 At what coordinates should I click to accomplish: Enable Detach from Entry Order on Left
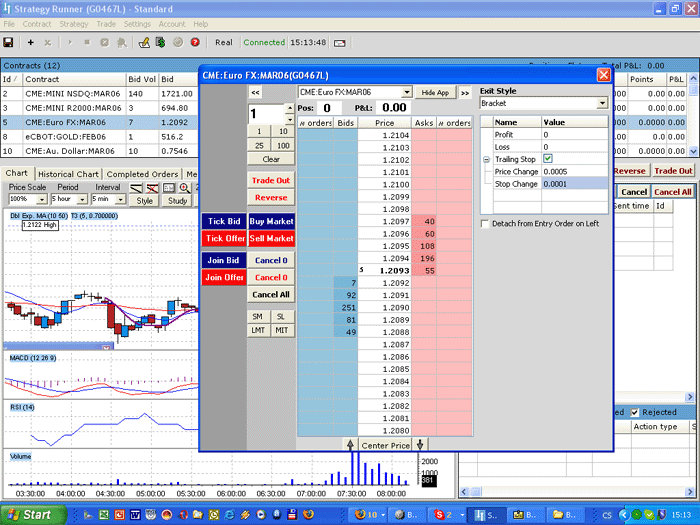point(485,223)
